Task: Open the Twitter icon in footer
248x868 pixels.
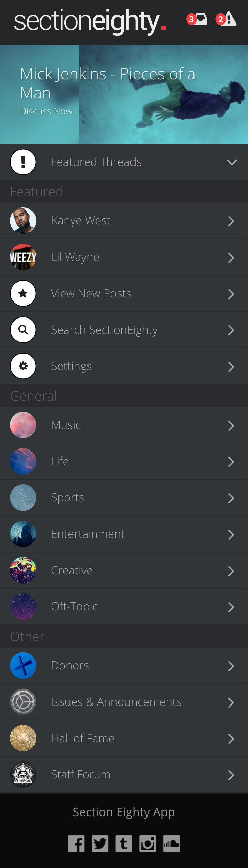Action: pyautogui.click(x=100, y=843)
